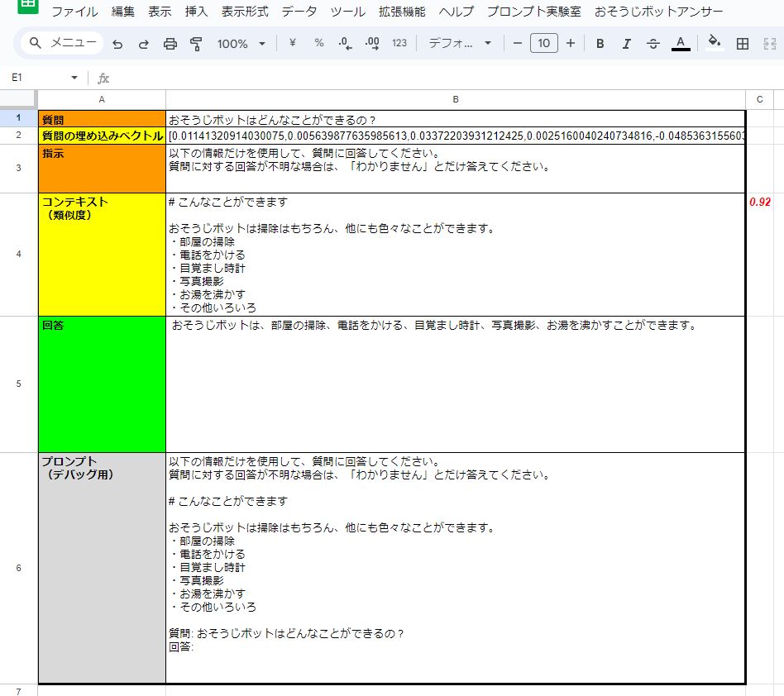784x696 pixels.
Task: Apply yen currency format
Action: 292,43
